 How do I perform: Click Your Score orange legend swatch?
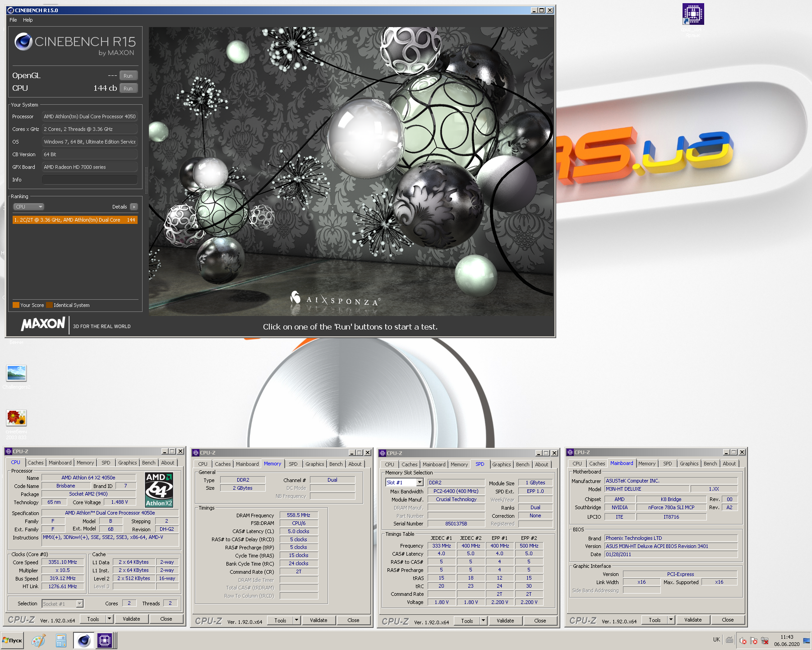point(16,305)
